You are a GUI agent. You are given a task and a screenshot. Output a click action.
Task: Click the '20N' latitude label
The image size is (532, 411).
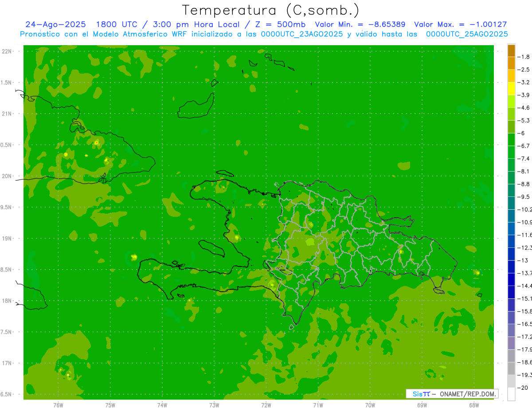click(x=7, y=176)
